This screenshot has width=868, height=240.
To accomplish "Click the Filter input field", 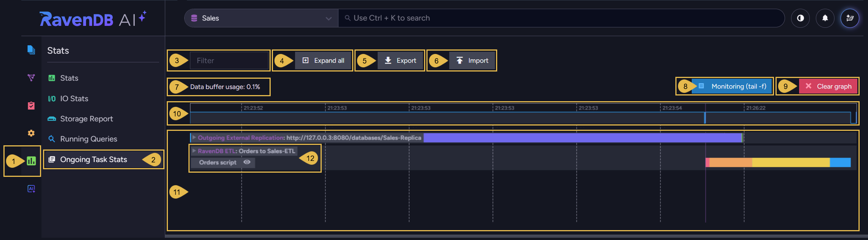I will [229, 60].
